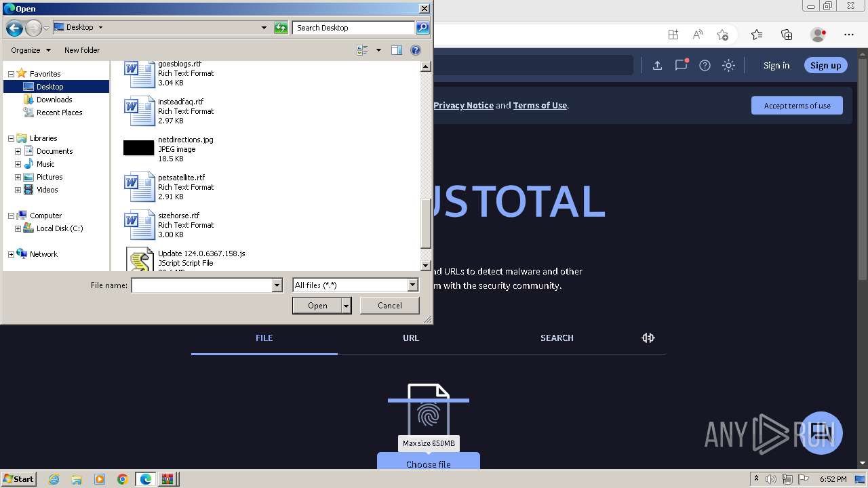Click the Sign in link
This screenshot has width=868, height=488.
click(776, 65)
